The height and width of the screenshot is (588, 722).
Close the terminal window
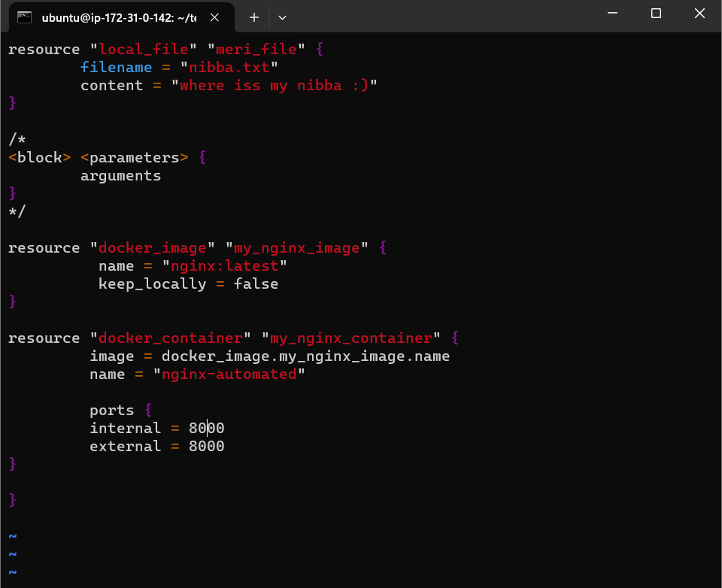pos(699,14)
